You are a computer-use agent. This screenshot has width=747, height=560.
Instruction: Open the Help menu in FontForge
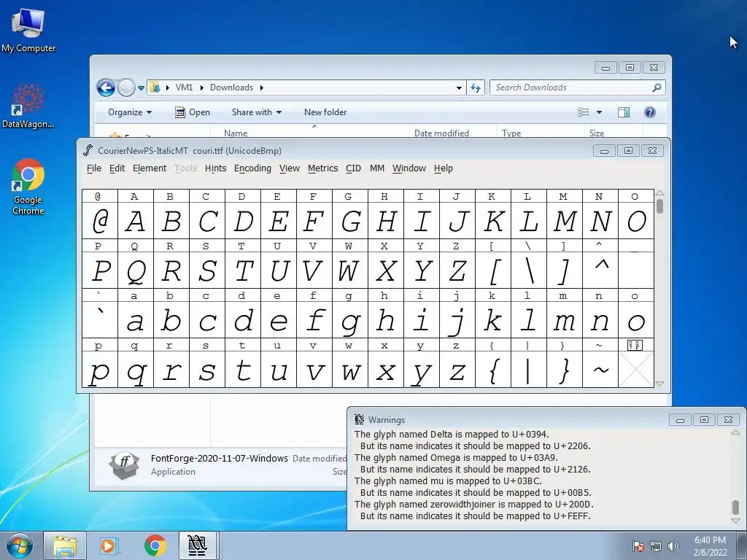click(443, 168)
